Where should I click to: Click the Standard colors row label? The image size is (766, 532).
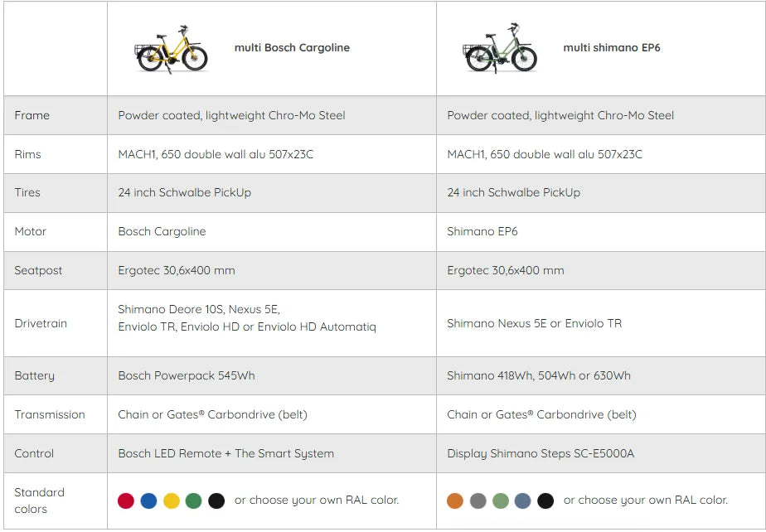point(39,501)
